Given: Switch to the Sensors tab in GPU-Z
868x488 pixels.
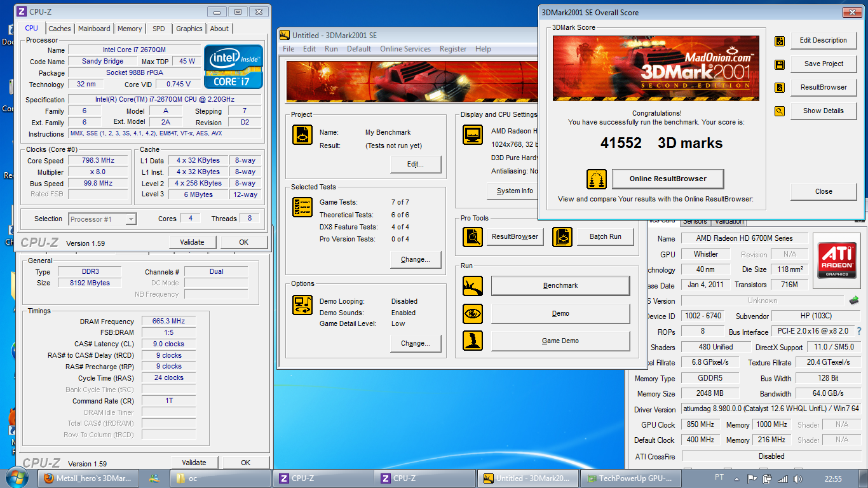Looking at the screenshot, I should 695,221.
